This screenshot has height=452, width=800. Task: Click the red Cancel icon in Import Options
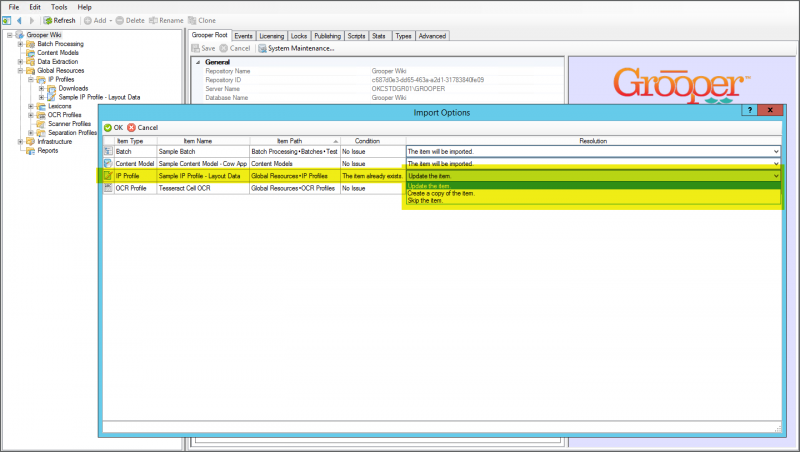[131, 128]
